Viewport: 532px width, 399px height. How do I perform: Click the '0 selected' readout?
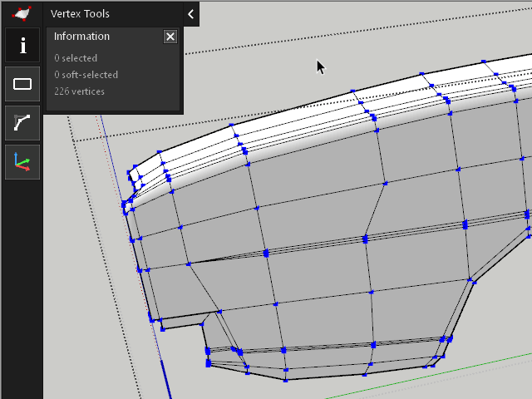[76, 58]
